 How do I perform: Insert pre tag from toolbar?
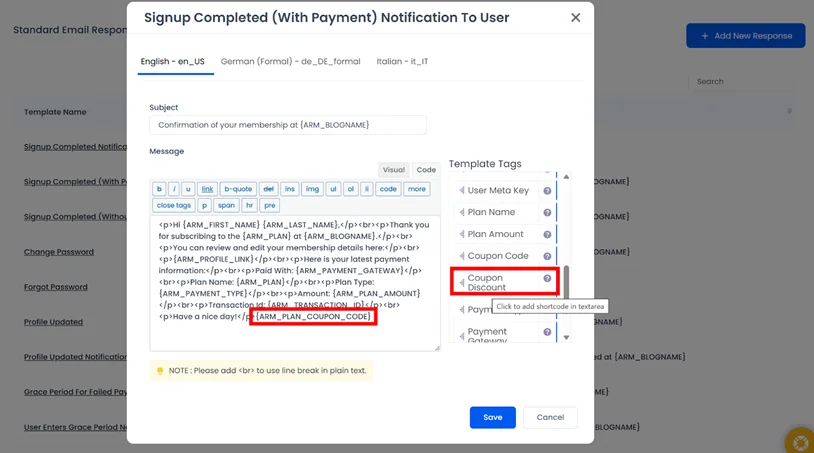pyautogui.click(x=269, y=205)
